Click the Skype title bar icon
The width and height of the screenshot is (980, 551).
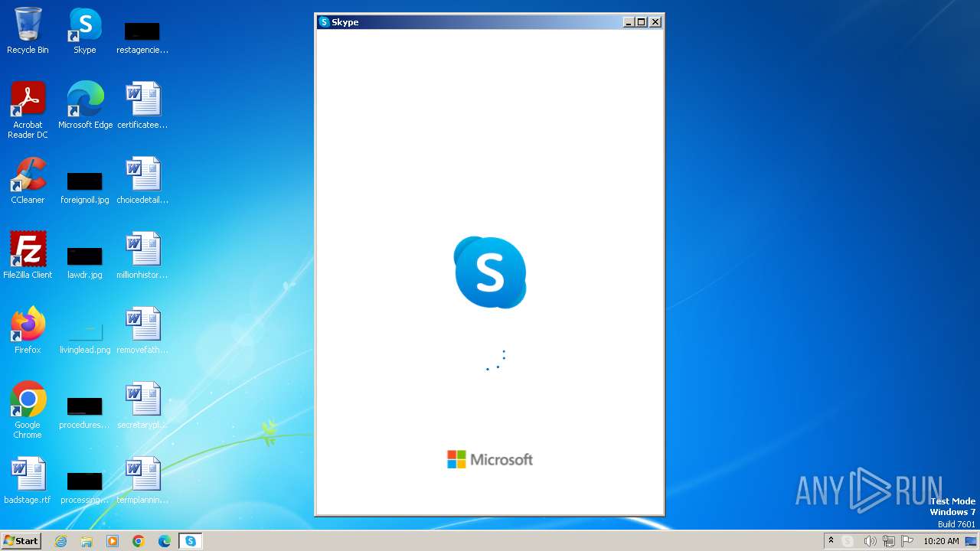(324, 22)
